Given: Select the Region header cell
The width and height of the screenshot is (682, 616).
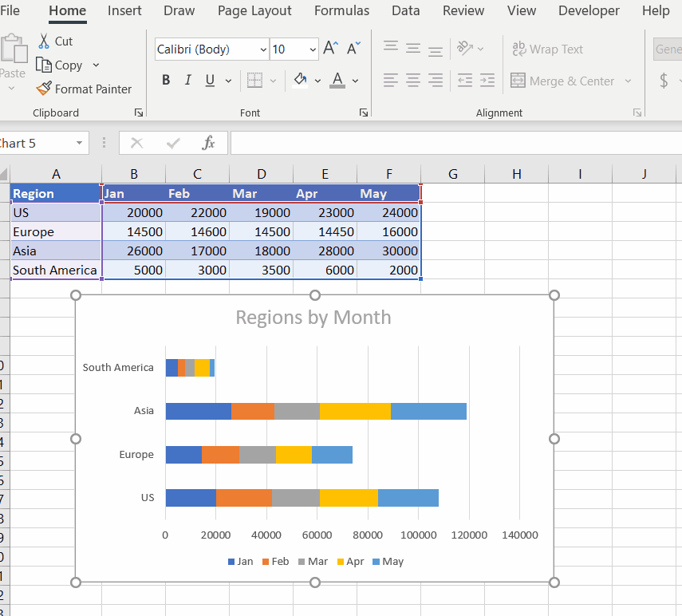Looking at the screenshot, I should [x=56, y=193].
